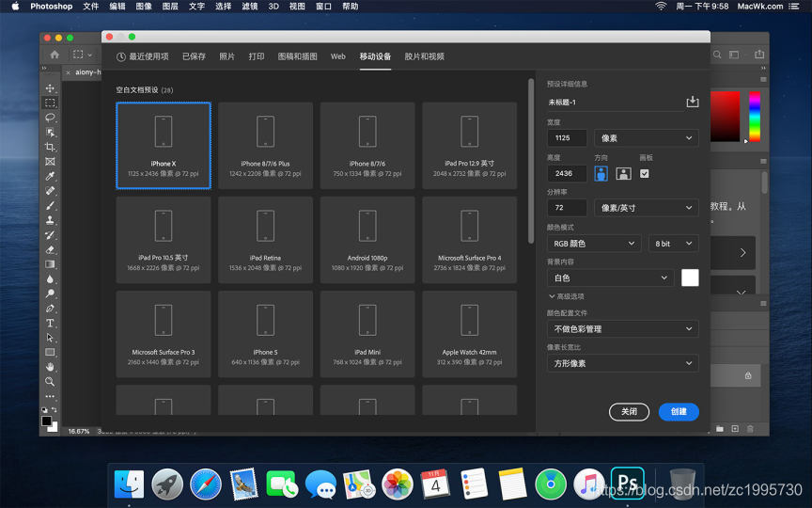Switch to the 胶片和视频 tab

coord(424,56)
